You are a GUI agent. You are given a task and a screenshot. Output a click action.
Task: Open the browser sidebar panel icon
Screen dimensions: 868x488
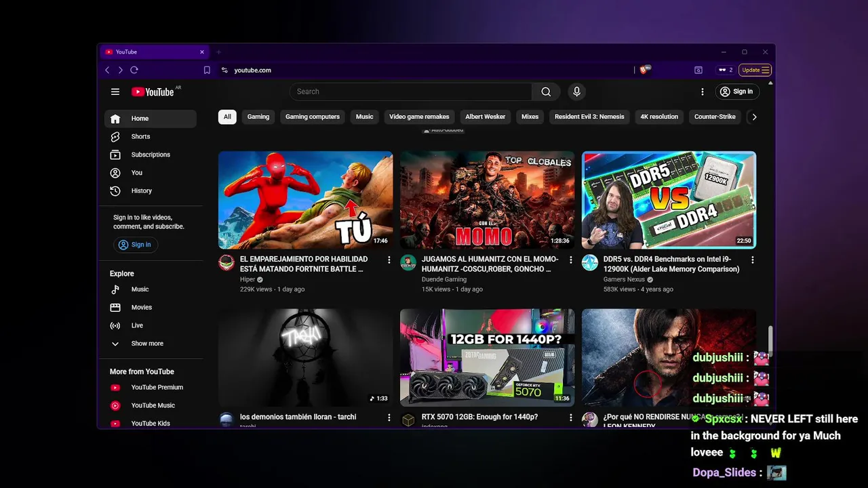698,70
